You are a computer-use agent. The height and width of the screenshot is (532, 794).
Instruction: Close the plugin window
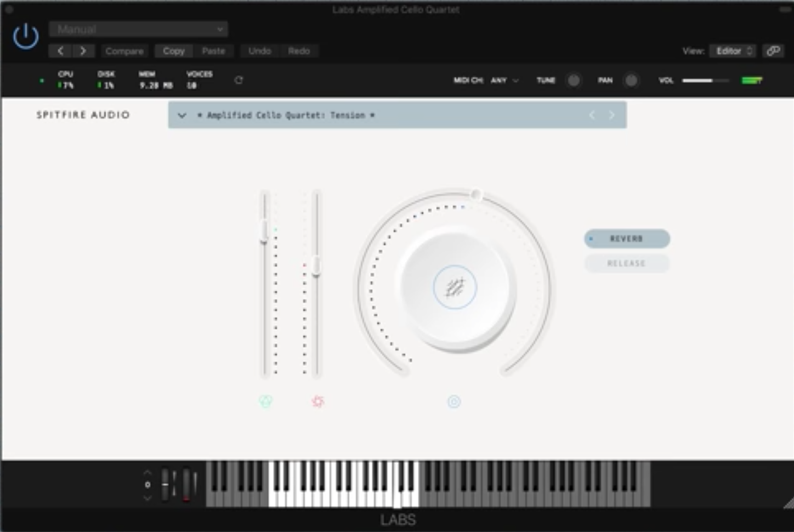click(9, 9)
